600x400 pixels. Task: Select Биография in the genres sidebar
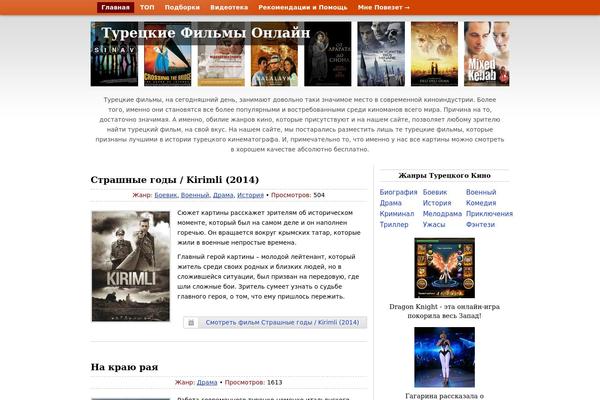[x=398, y=192]
